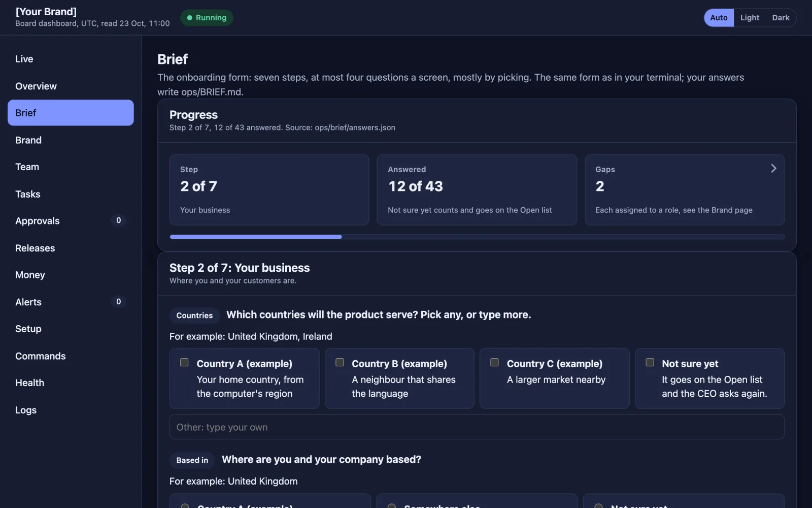Screen dimensions: 812x508
Task: Click the Approvals count badge
Action: click(x=118, y=220)
